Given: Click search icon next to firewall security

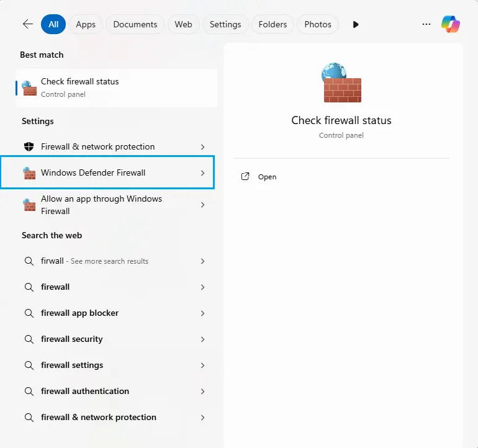Looking at the screenshot, I should 29,339.
